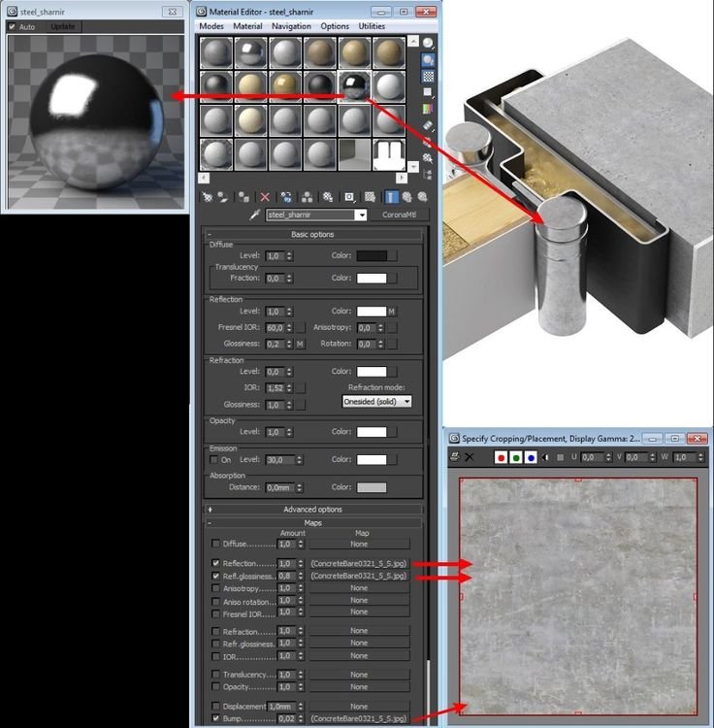714x728 pixels.
Task: Click U value field in Cropping window
Action: pos(594,458)
